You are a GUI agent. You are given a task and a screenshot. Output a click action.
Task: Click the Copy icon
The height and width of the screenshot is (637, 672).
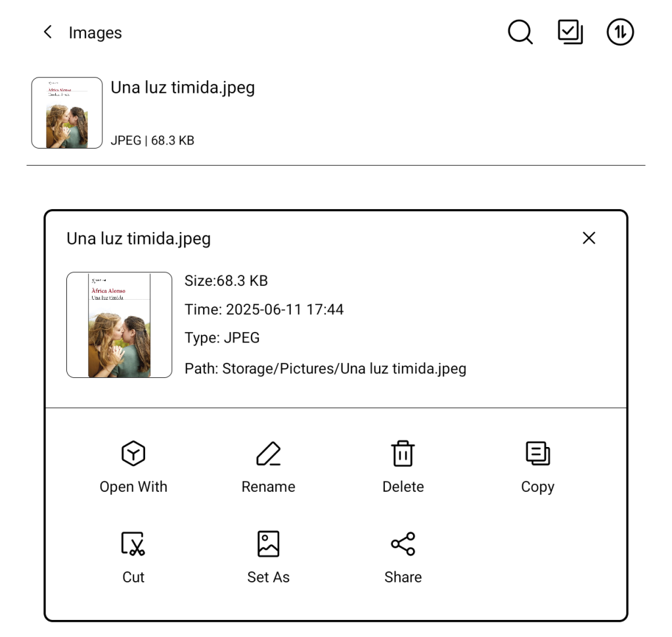click(x=537, y=454)
